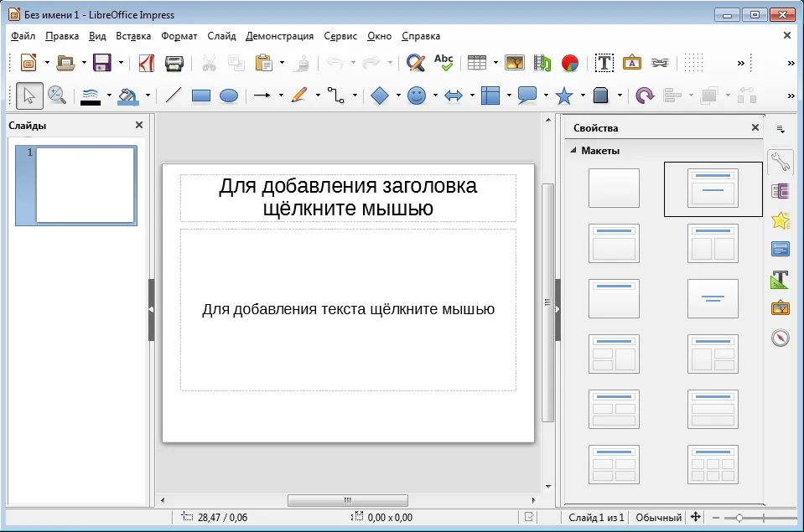804x532 pixels.
Task: Open the Вставка menu
Action: click(133, 36)
